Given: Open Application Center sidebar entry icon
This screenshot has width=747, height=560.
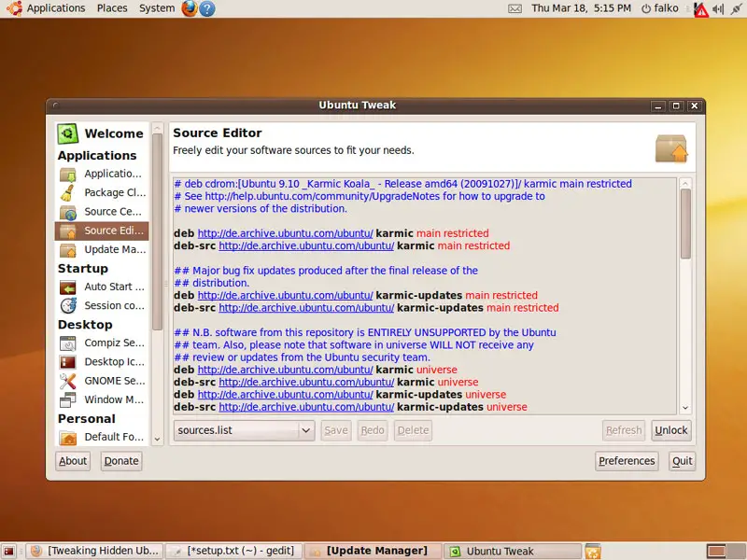Looking at the screenshot, I should click(68, 175).
